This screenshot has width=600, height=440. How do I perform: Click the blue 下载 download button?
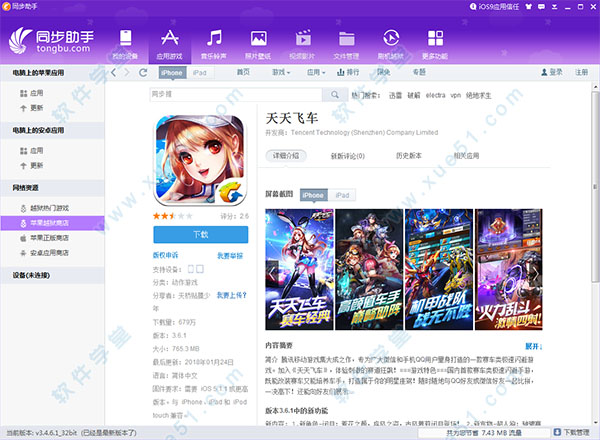click(x=200, y=234)
